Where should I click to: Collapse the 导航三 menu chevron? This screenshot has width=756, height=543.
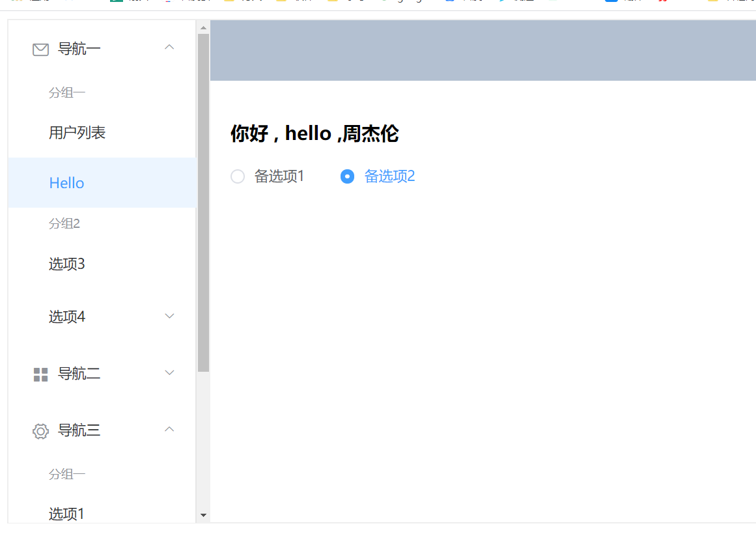click(x=169, y=429)
